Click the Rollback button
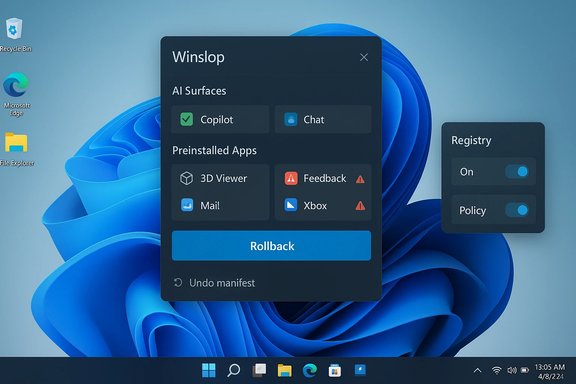Screen dimensions: 576x384 click(x=271, y=246)
